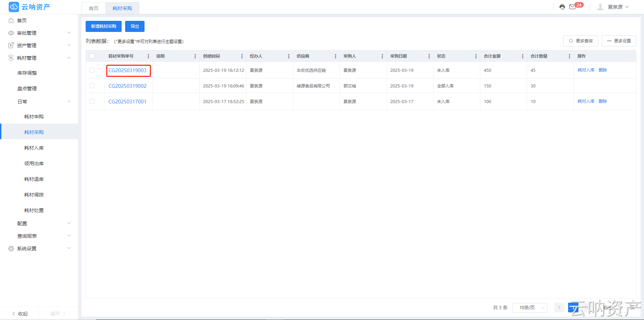Click the icon beside 耗材管理

(11, 58)
